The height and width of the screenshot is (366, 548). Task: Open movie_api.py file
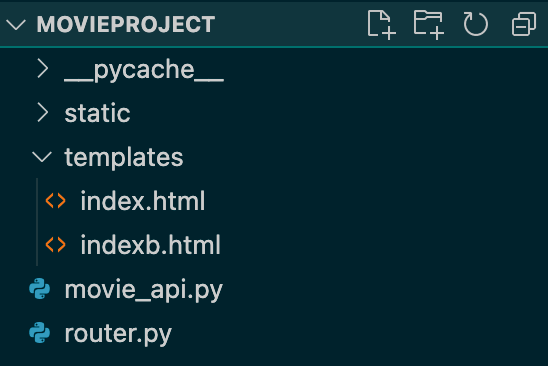(144, 290)
